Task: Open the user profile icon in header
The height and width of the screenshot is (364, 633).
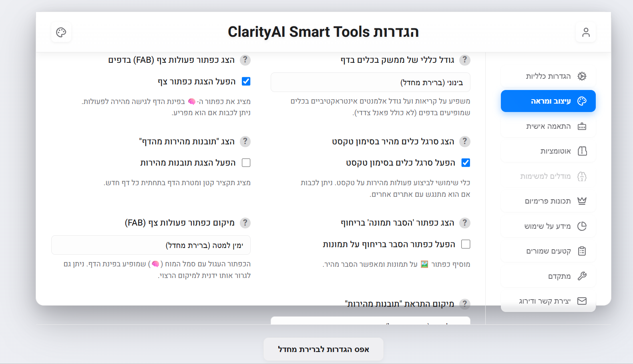Action: [x=586, y=32]
